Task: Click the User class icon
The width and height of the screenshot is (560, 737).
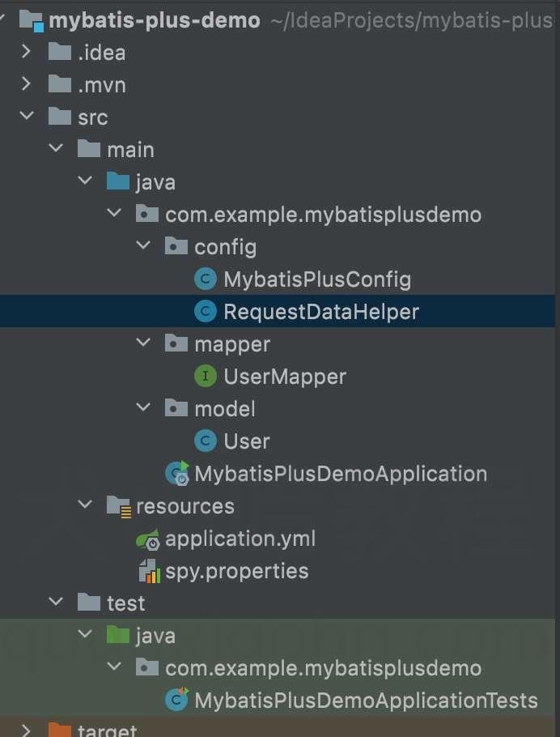Action: pos(206,441)
